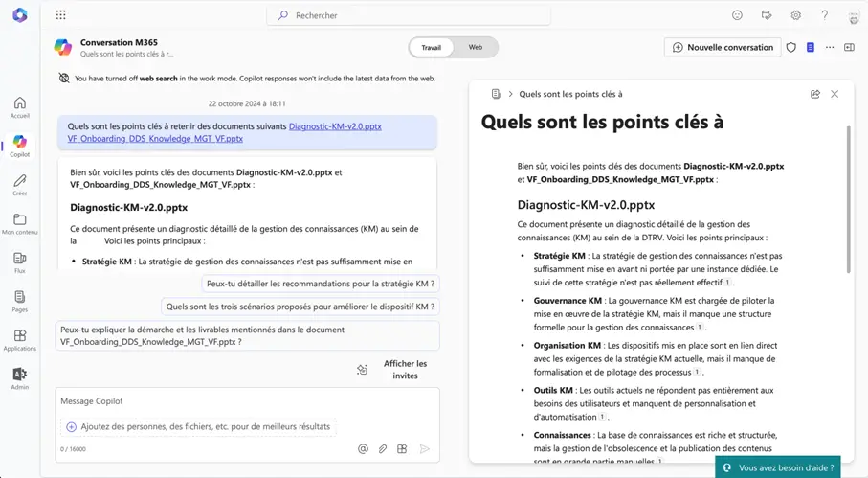Open VF_Onboarding_DDS_Knowledge_MGT_VF.pptx link
868x478 pixels.
(155, 139)
